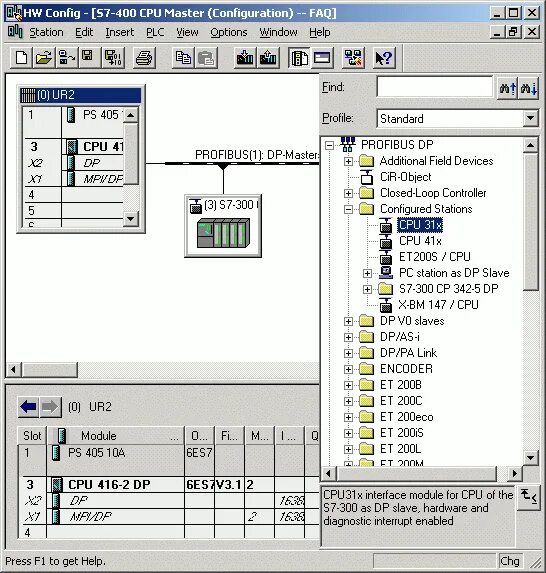This screenshot has width=546, height=573.
Task: Click the Slot column header
Action: tap(32, 436)
